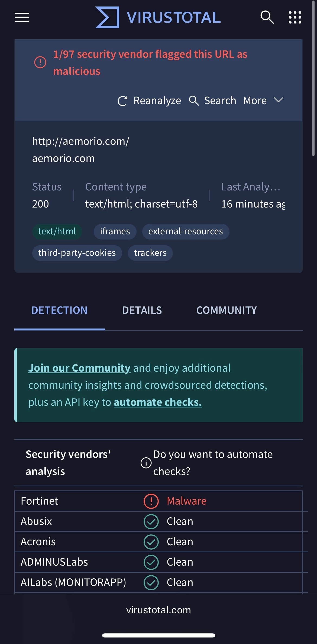
Task: Switch to the DETAILS tab
Action: coord(142,310)
